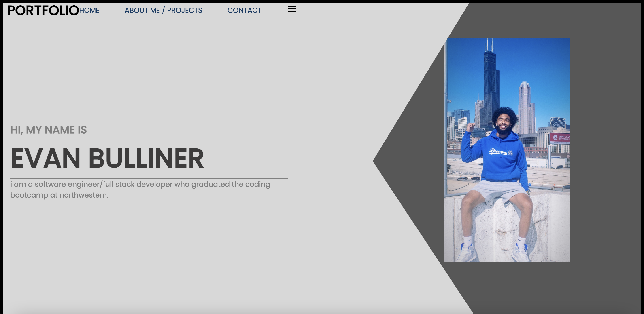Click the profile photo of Evan
644x314 pixels.
coord(506,150)
